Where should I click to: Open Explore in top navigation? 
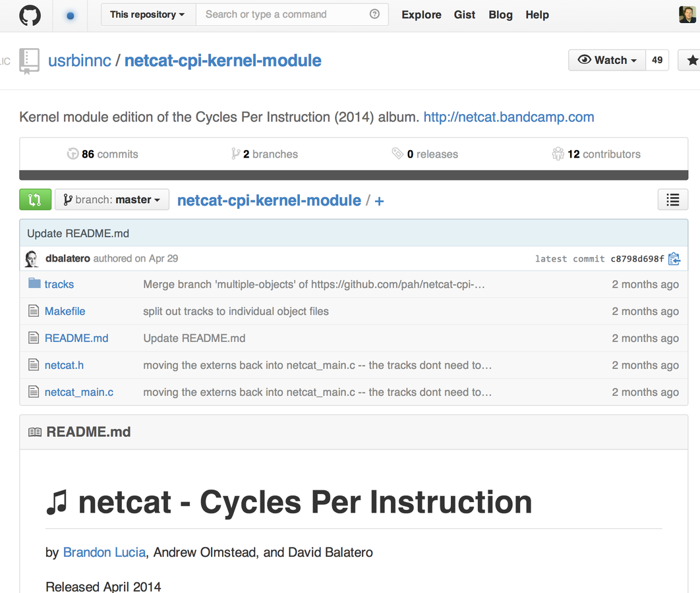(421, 14)
